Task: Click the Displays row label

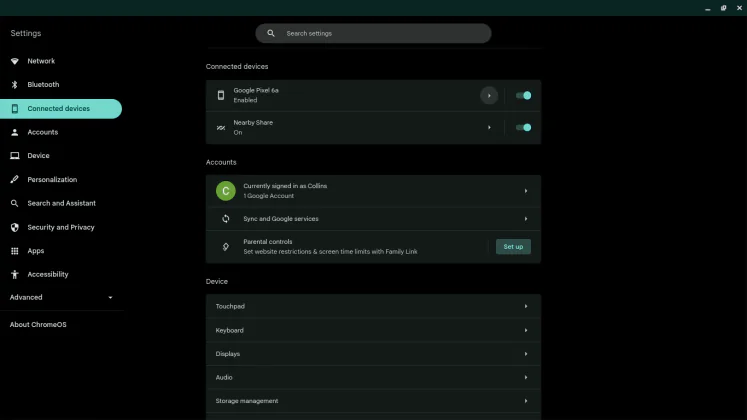Action: [228, 354]
